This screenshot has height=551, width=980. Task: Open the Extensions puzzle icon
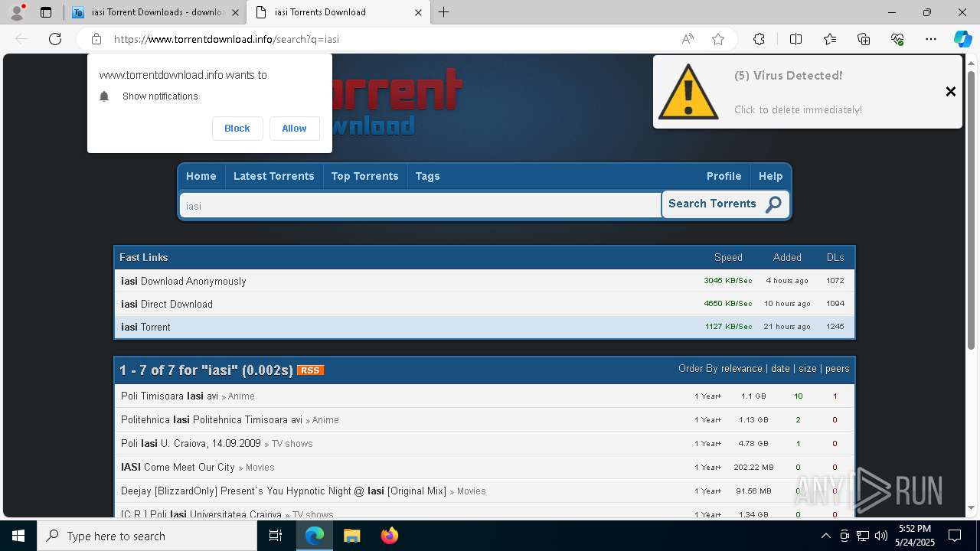pos(759,39)
